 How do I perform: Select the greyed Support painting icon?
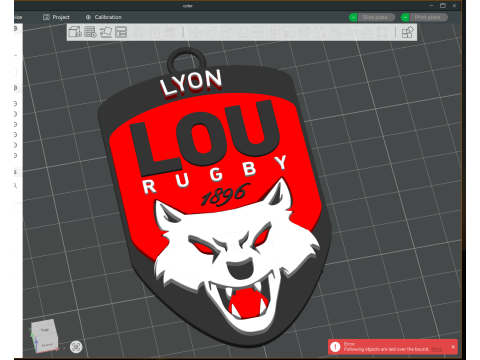(288, 32)
